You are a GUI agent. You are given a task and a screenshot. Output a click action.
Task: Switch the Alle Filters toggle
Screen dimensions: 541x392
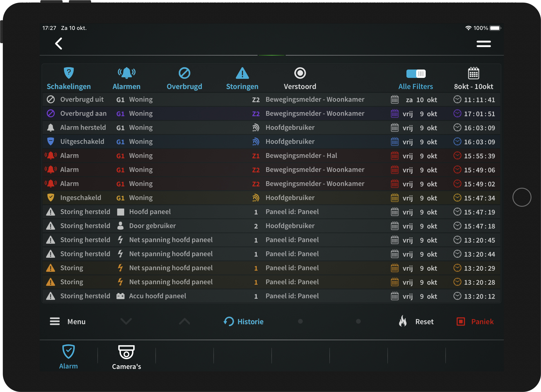coord(415,74)
